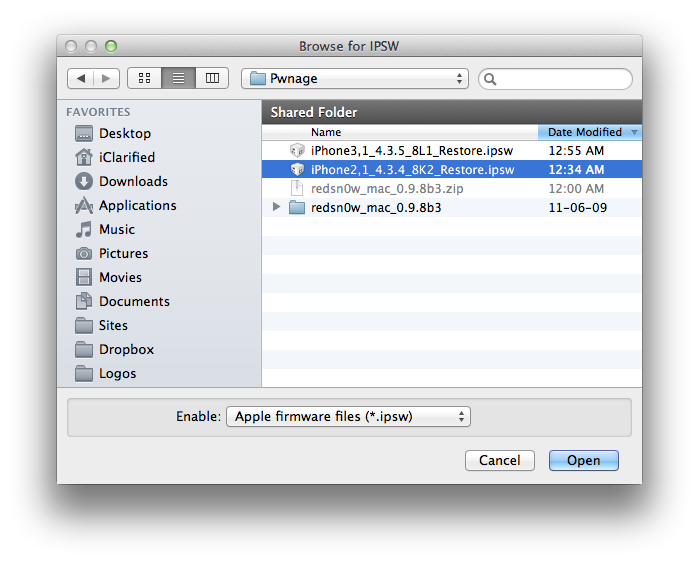Switch to icon grid view
699x563 pixels.
click(x=144, y=78)
